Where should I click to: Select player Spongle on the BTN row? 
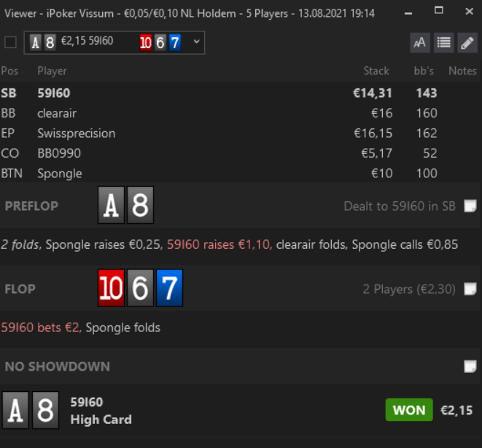point(241,174)
